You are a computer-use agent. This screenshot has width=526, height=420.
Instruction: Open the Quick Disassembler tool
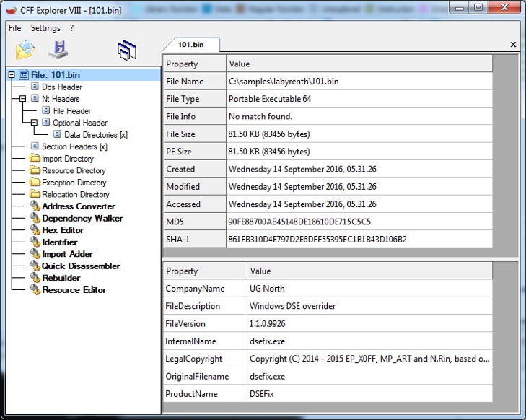(81, 266)
